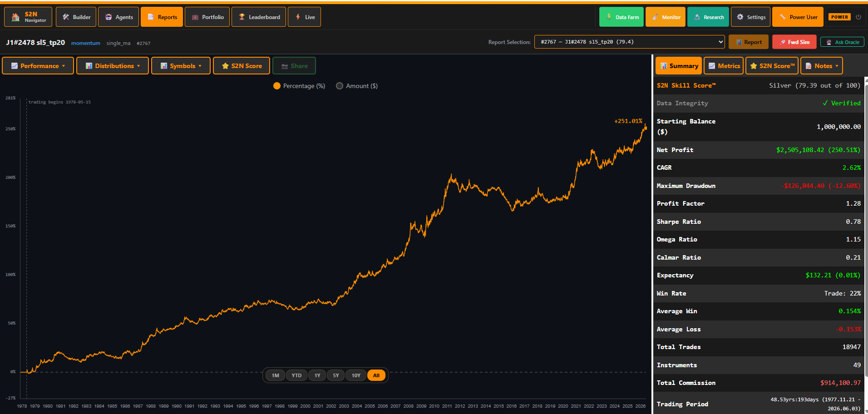Viewport: 868px width, 414px height.
Task: Click the Data Farm button
Action: pyautogui.click(x=621, y=17)
